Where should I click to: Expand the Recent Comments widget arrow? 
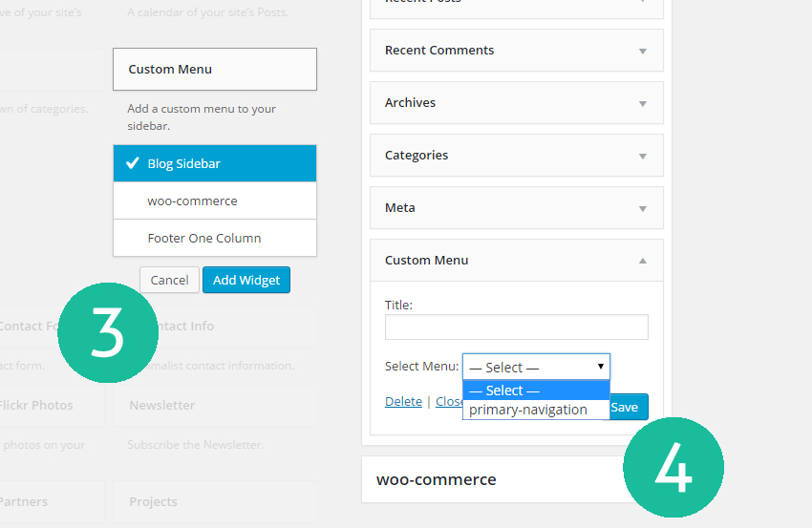click(642, 51)
